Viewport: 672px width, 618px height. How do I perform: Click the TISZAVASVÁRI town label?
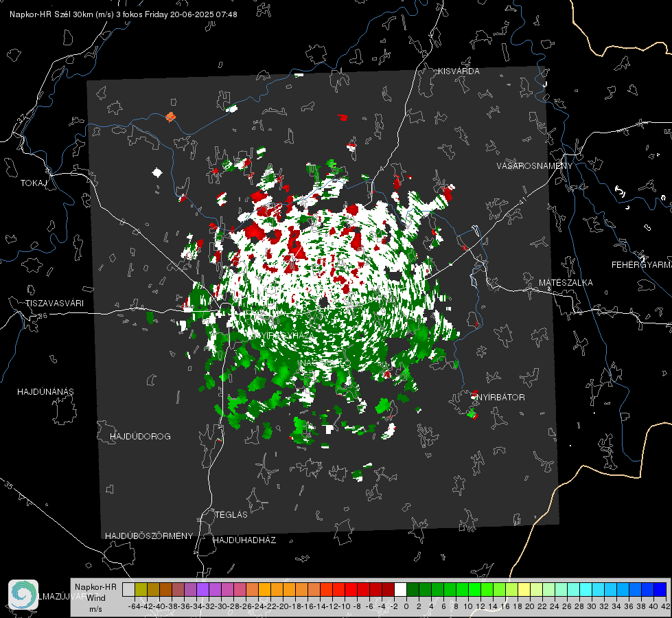54,304
